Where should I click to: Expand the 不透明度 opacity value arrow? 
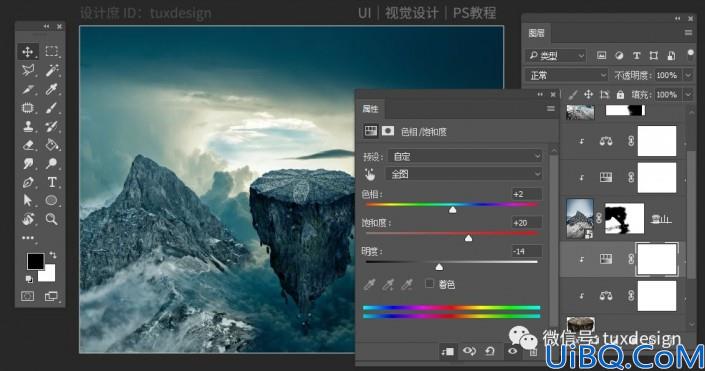(688, 75)
